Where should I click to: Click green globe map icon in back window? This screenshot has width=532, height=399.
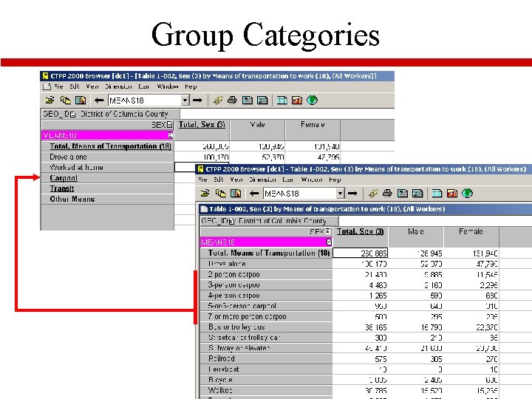[312, 100]
